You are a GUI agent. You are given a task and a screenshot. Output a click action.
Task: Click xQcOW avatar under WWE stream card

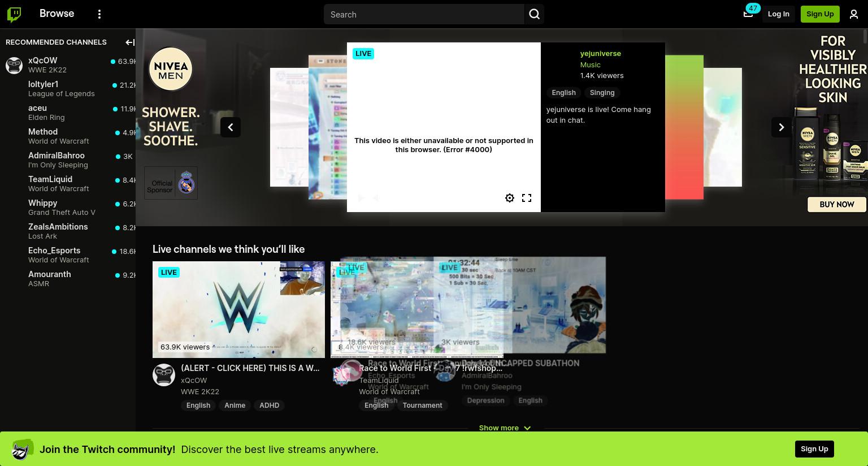pyautogui.click(x=164, y=375)
